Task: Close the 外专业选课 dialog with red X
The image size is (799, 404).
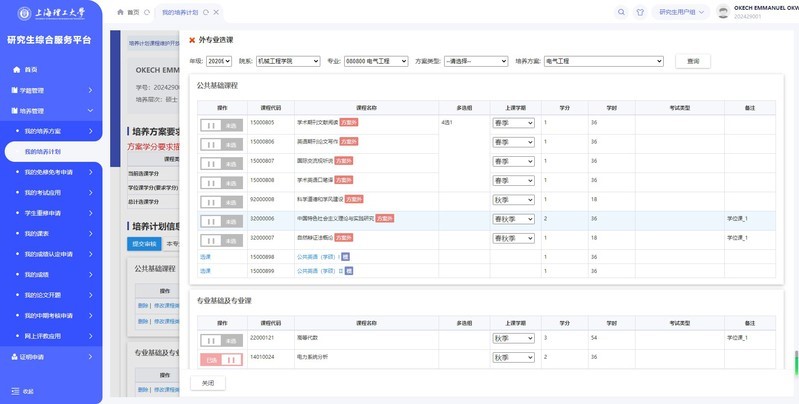Action: pos(192,40)
